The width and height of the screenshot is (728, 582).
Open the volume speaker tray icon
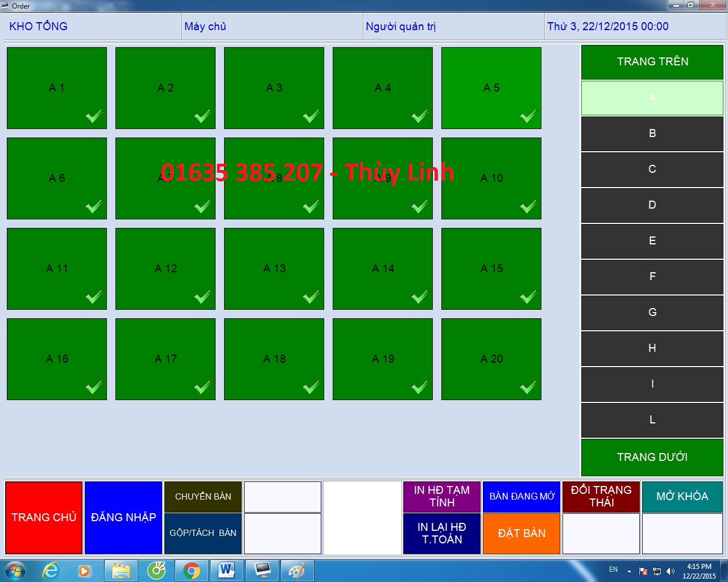[671, 571]
